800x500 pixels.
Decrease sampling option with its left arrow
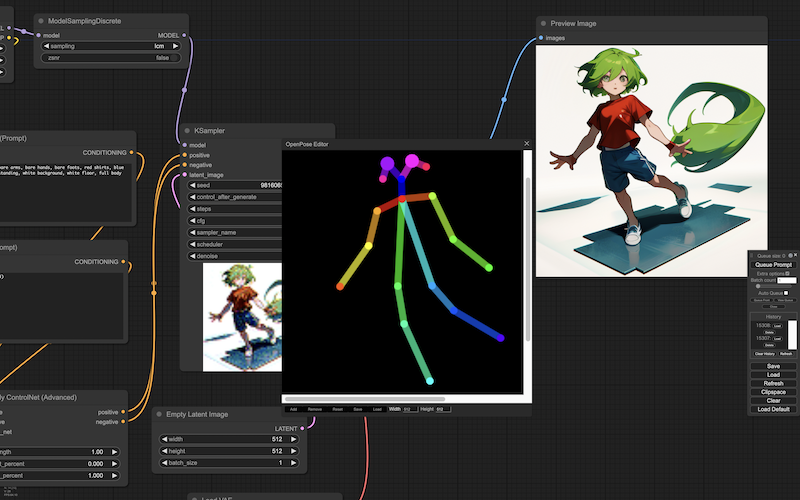(46, 46)
